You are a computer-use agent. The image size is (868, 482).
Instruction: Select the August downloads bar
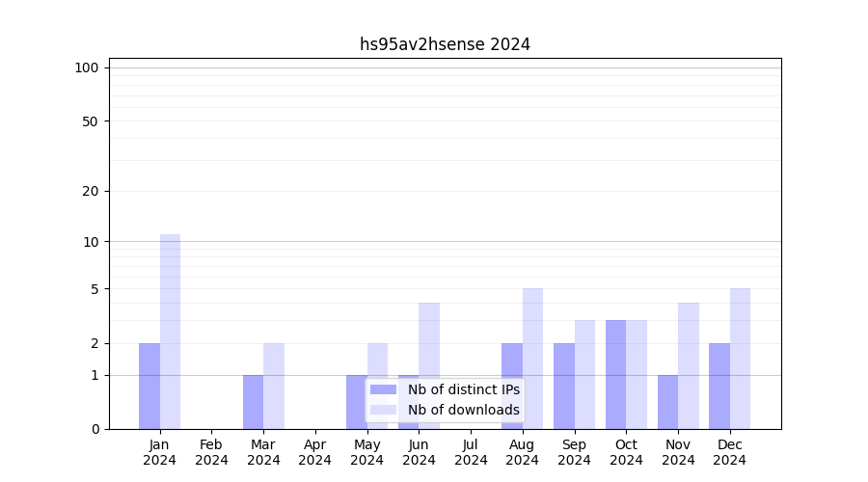(x=533, y=359)
